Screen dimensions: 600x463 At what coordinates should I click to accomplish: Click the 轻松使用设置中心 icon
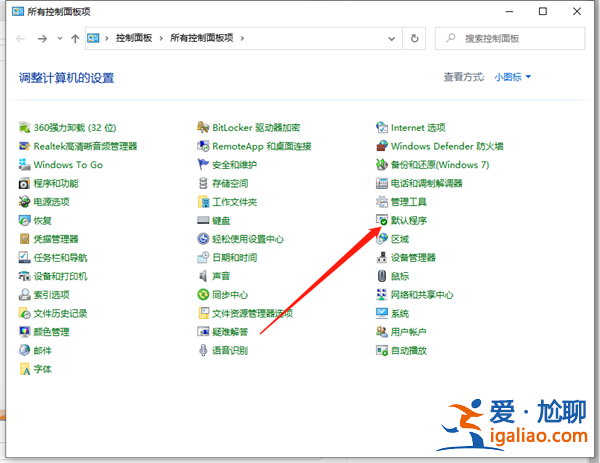[x=203, y=239]
